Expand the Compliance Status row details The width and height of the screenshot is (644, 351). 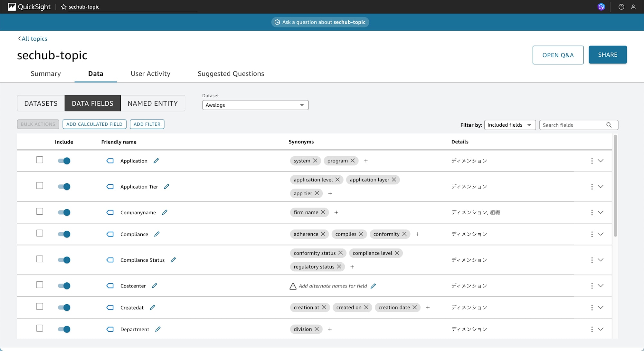pos(601,260)
